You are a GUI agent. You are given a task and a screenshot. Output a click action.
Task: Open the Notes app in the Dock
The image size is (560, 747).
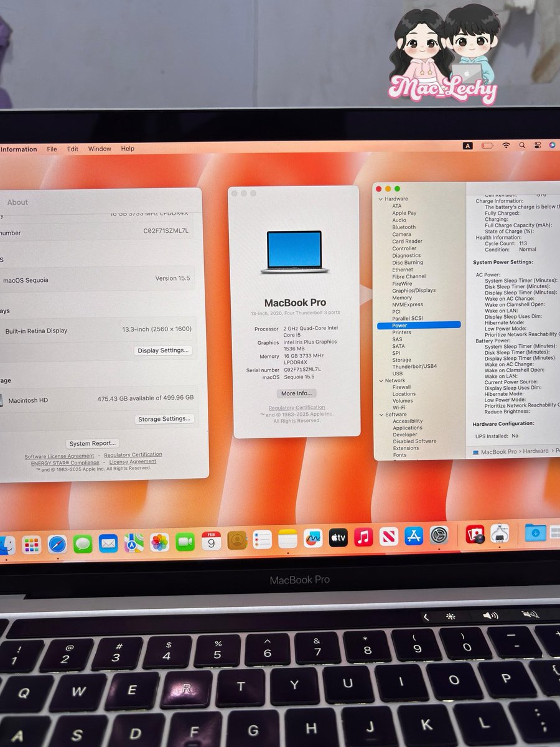[x=287, y=538]
